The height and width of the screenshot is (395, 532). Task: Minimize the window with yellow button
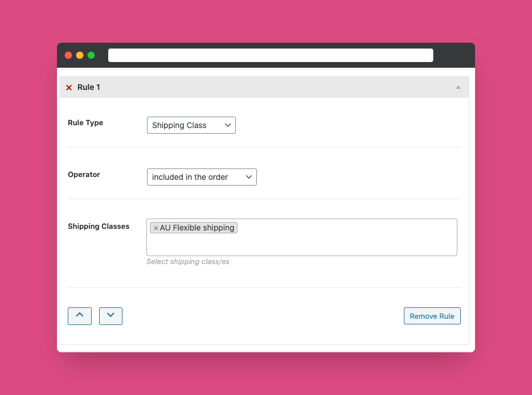tap(80, 55)
